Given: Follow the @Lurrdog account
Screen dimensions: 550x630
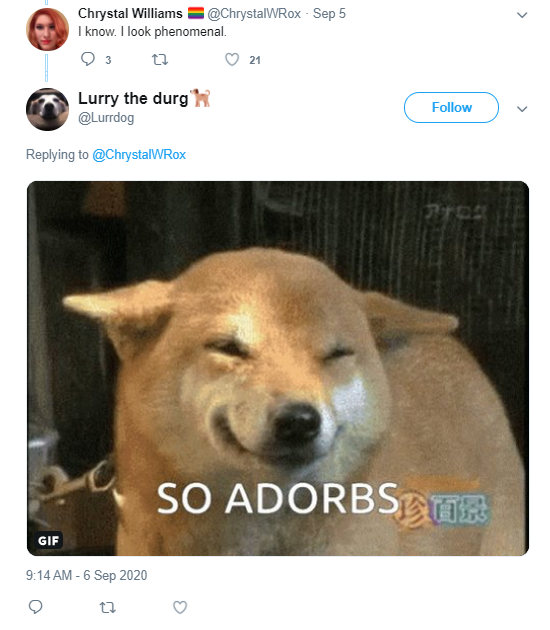Looking at the screenshot, I should (451, 107).
